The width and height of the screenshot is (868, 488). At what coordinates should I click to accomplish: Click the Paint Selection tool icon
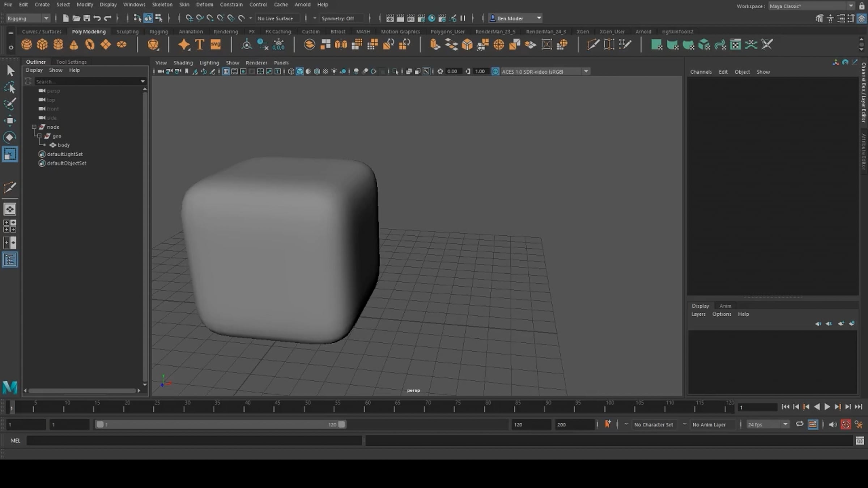[x=10, y=104]
